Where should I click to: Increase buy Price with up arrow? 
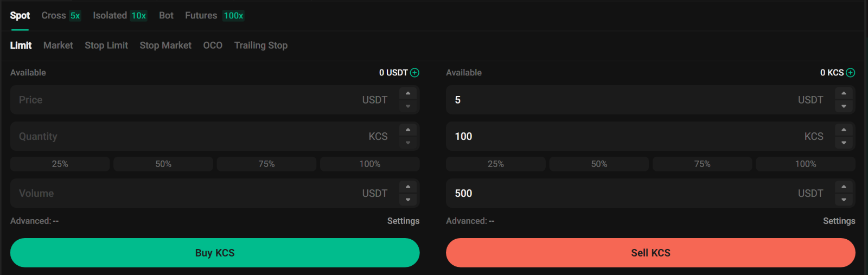click(x=408, y=93)
